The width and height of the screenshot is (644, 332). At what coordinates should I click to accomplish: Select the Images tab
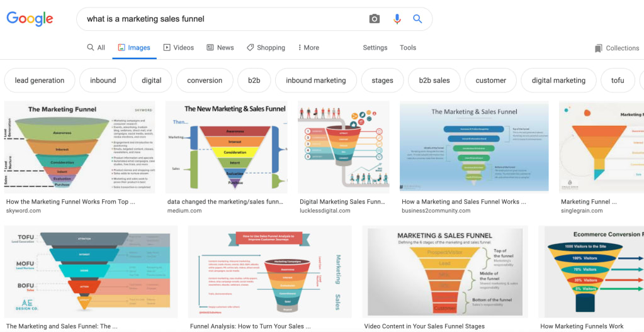(x=134, y=48)
